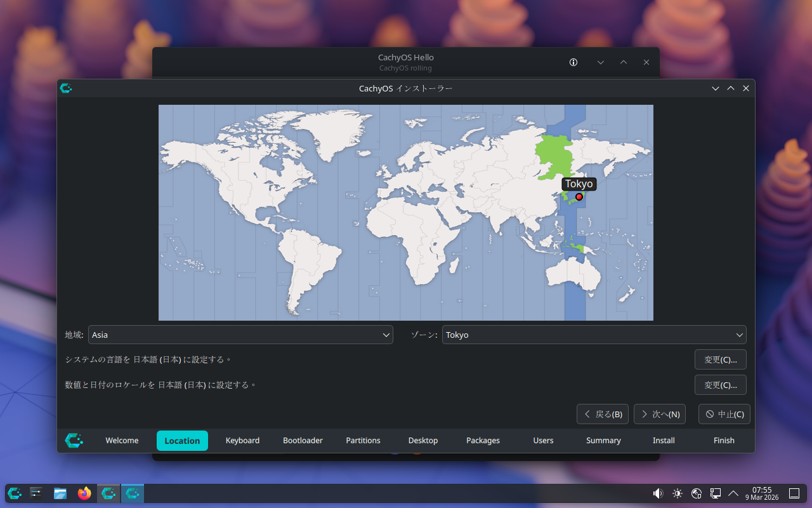Screen dimensions: 812x508
Task: Select the Partitions step
Action: [x=363, y=441]
